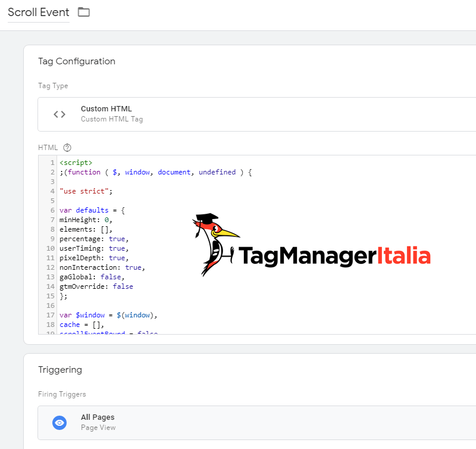Click code line 1 with <script>
This screenshot has height=449, width=476.
[76, 163]
